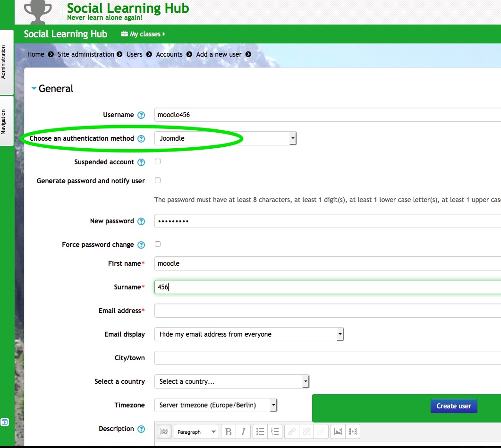Click the Italic button in Description editor
Viewport: 501px width, 448px height.
[x=243, y=431]
